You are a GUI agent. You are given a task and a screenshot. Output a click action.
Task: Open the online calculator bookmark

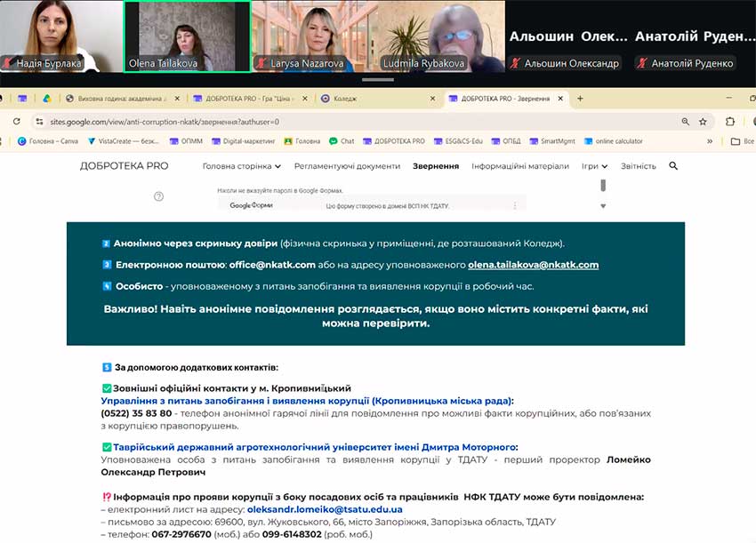[x=614, y=141]
